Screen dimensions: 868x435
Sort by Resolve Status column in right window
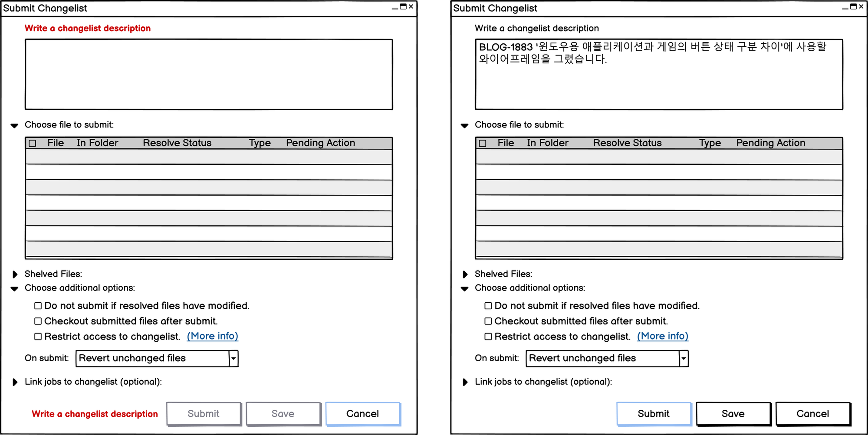627,143
